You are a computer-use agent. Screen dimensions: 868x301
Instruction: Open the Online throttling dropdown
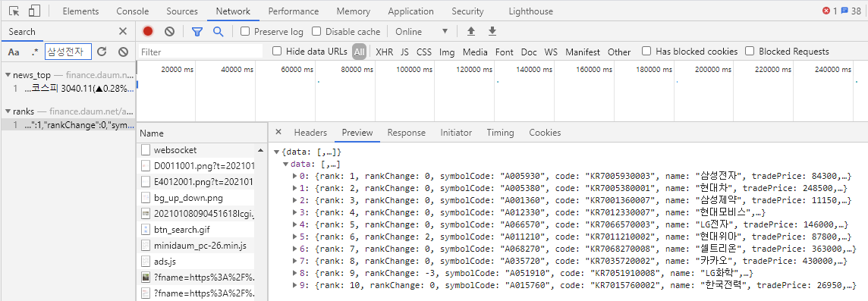421,32
